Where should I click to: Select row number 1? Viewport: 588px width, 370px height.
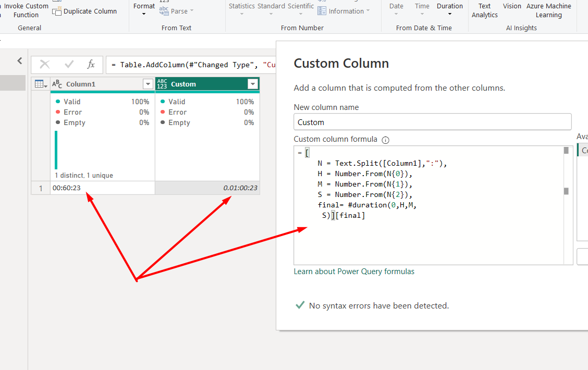click(x=41, y=188)
